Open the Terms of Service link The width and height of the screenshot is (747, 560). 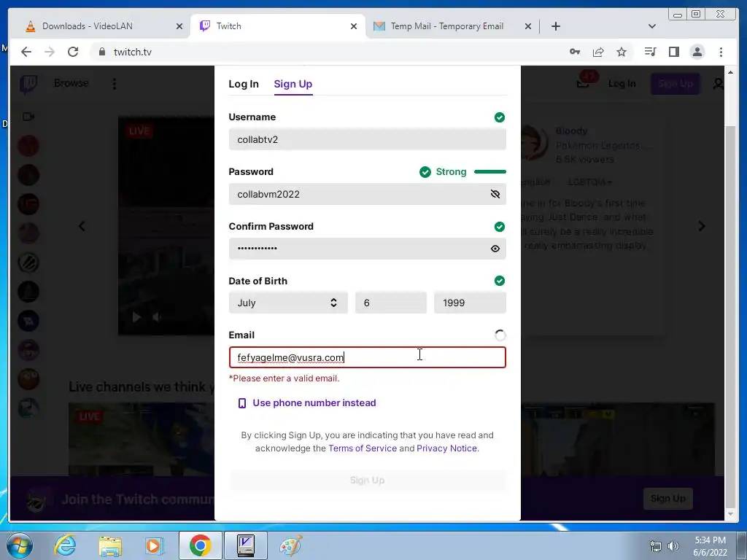click(x=363, y=448)
